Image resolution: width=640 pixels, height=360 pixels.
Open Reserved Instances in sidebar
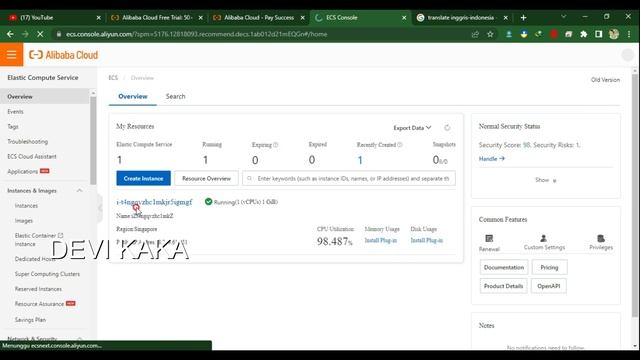pyautogui.click(x=38, y=289)
